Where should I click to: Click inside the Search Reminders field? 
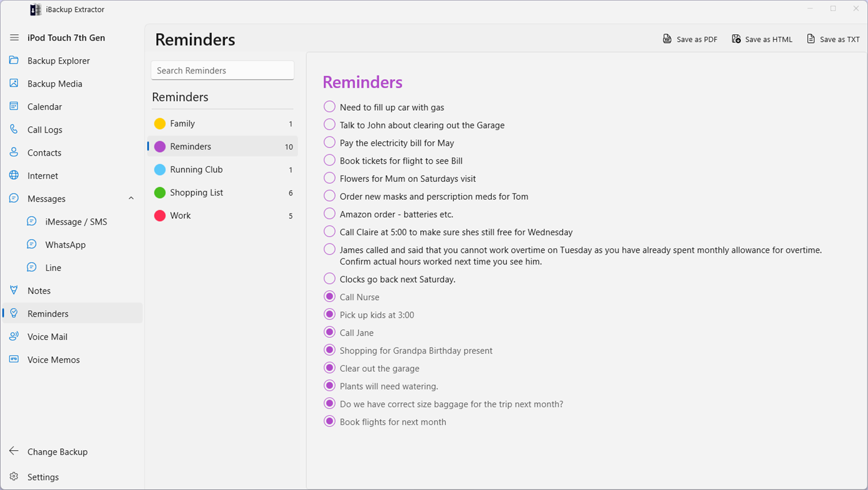point(222,70)
